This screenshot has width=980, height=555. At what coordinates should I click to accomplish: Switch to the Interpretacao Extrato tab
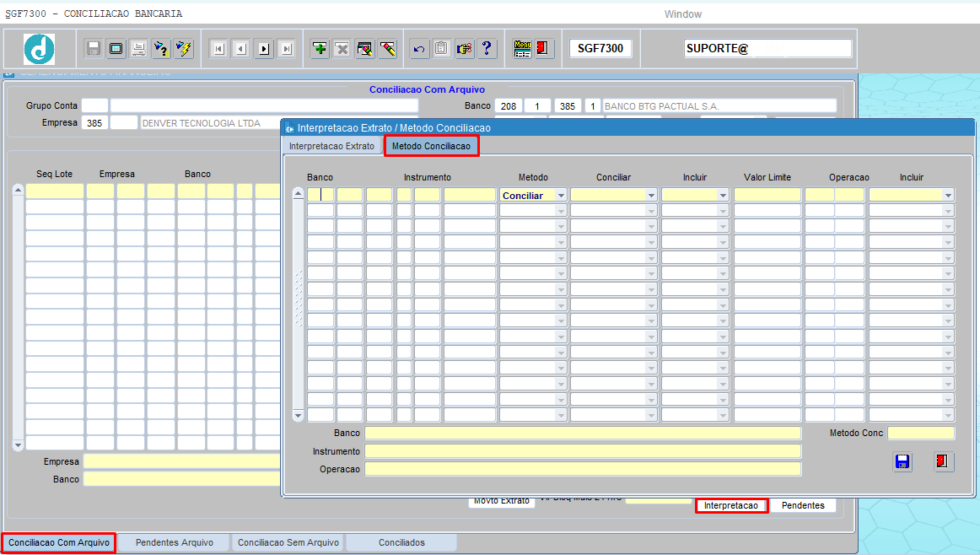pos(332,146)
